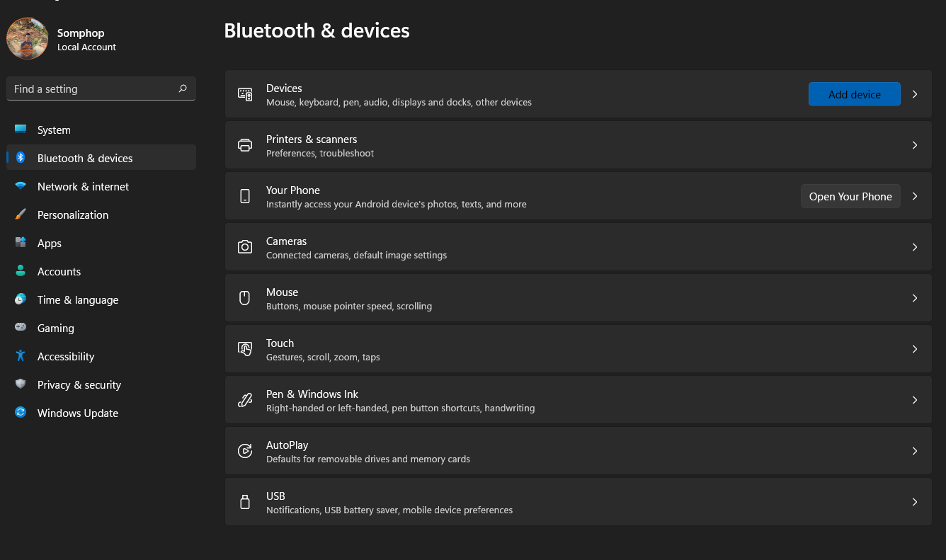Click the Add device button
The height and width of the screenshot is (560, 946).
click(x=855, y=94)
